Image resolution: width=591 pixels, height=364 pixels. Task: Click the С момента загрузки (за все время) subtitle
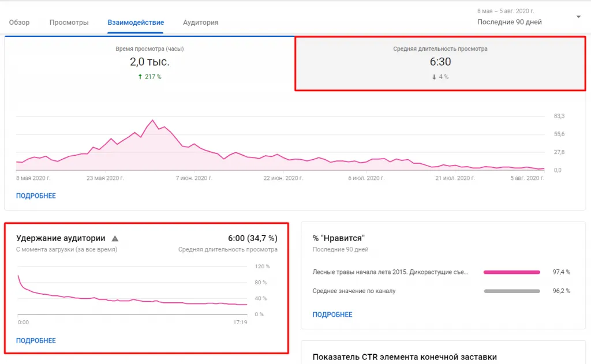pos(67,249)
